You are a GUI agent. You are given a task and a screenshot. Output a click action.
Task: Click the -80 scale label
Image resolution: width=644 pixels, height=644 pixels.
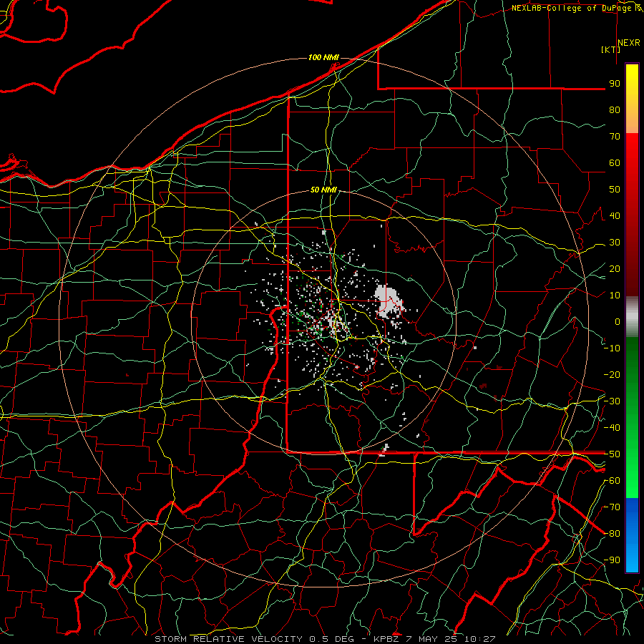click(612, 534)
